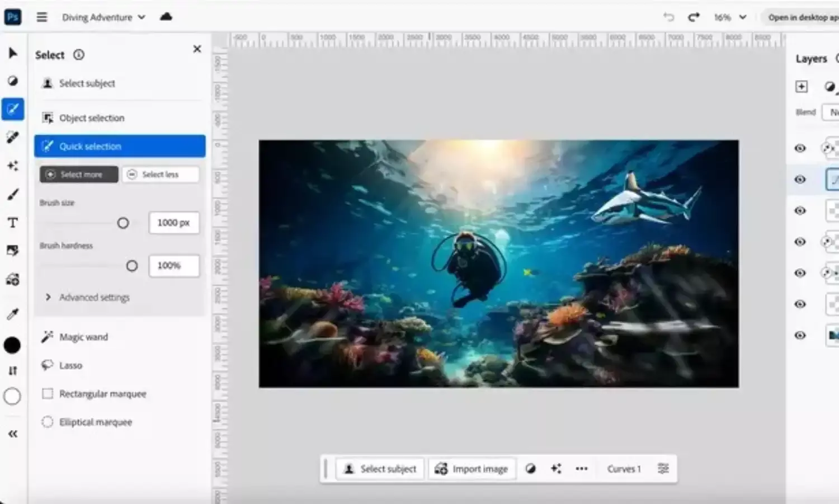Open the 16% zoom level dropdown
The height and width of the screenshot is (504, 839).
[730, 17]
